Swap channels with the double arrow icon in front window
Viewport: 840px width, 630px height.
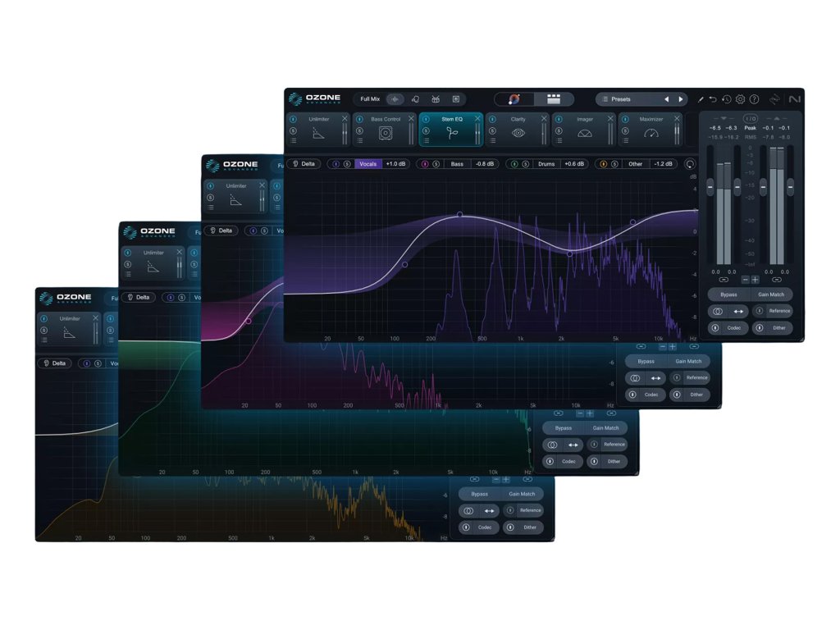(x=738, y=311)
